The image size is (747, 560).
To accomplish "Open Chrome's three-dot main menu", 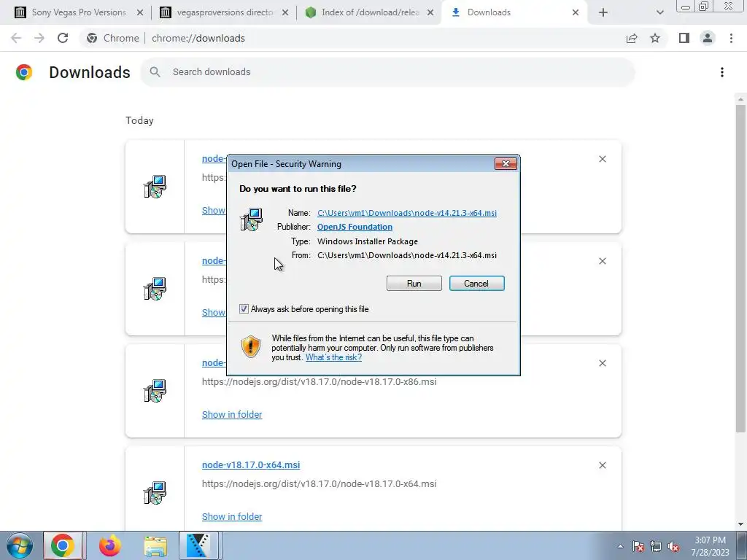I will pos(731,38).
